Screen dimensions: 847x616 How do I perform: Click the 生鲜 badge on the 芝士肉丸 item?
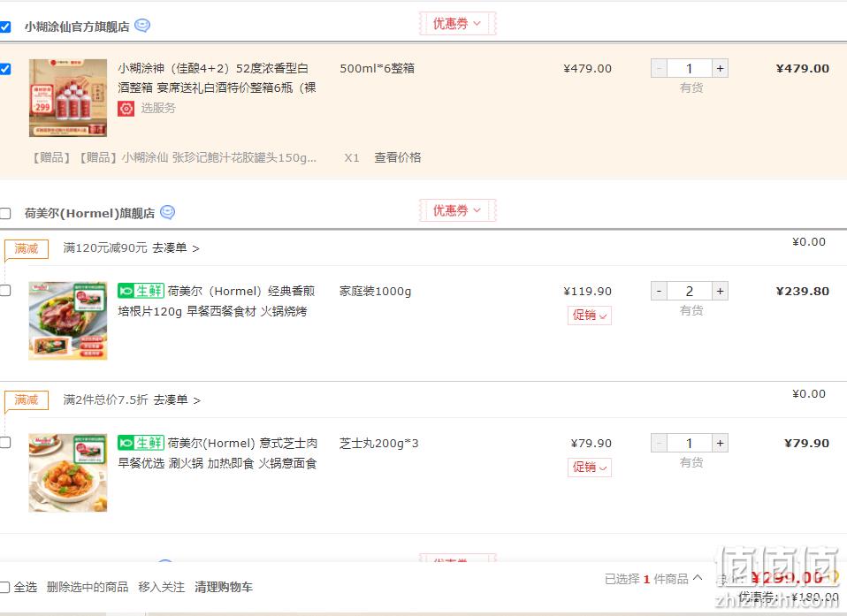pyautogui.click(x=141, y=444)
